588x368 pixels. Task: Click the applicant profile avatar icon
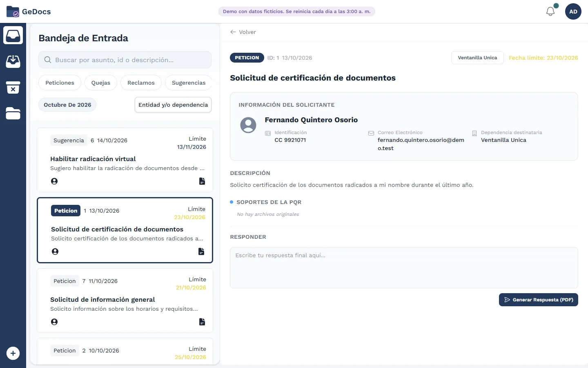(x=248, y=125)
